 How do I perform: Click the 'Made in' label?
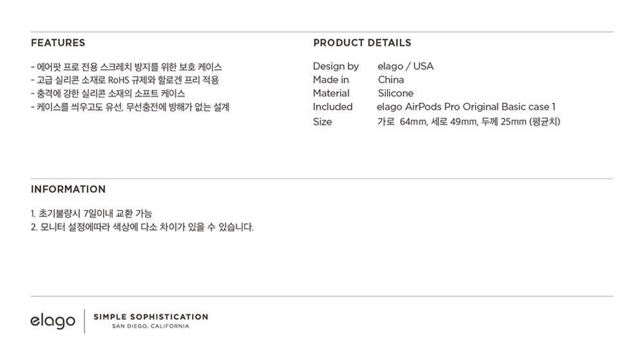click(x=331, y=80)
